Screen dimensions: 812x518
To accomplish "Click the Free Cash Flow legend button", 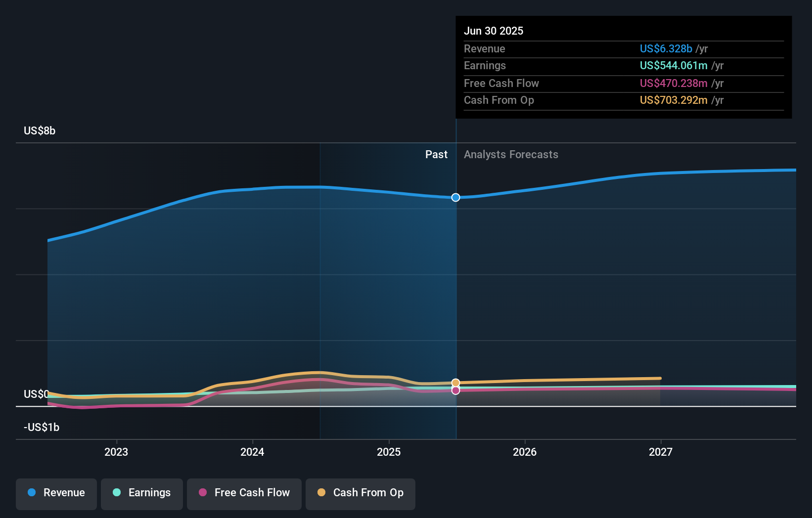I will tap(244, 494).
